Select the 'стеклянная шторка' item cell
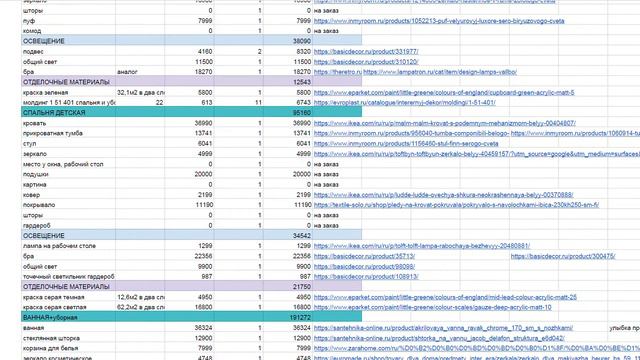The image size is (640, 360). click(68, 338)
